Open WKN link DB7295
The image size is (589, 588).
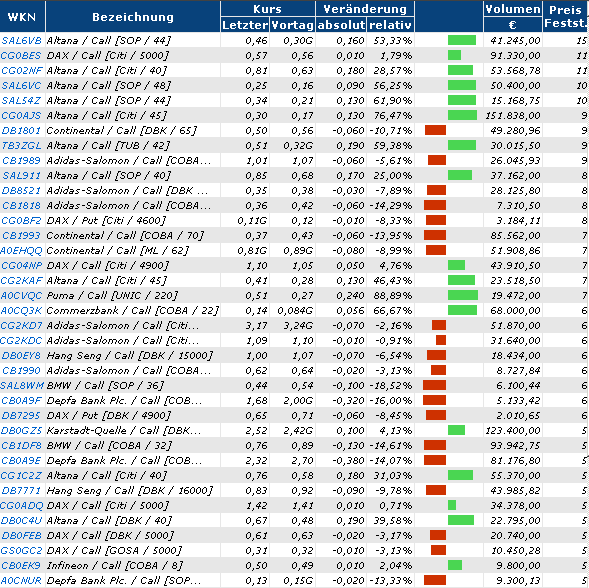pyautogui.click(x=21, y=416)
